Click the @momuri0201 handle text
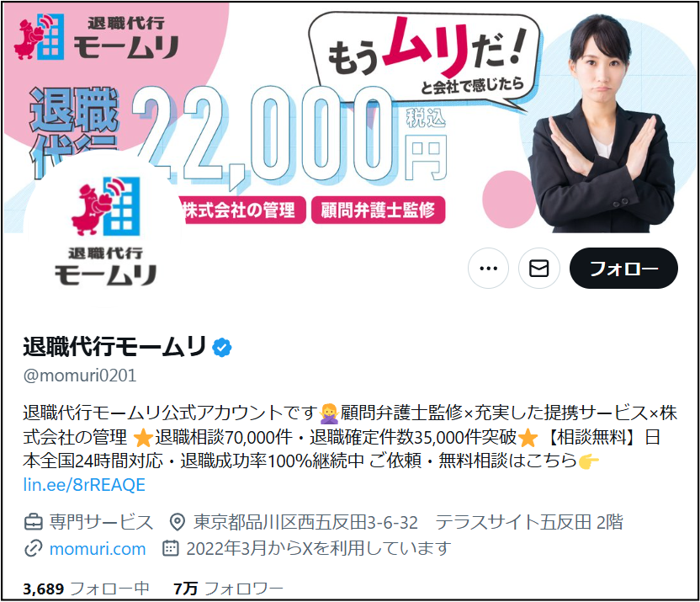Viewport: 700px width, 602px height. point(80,376)
